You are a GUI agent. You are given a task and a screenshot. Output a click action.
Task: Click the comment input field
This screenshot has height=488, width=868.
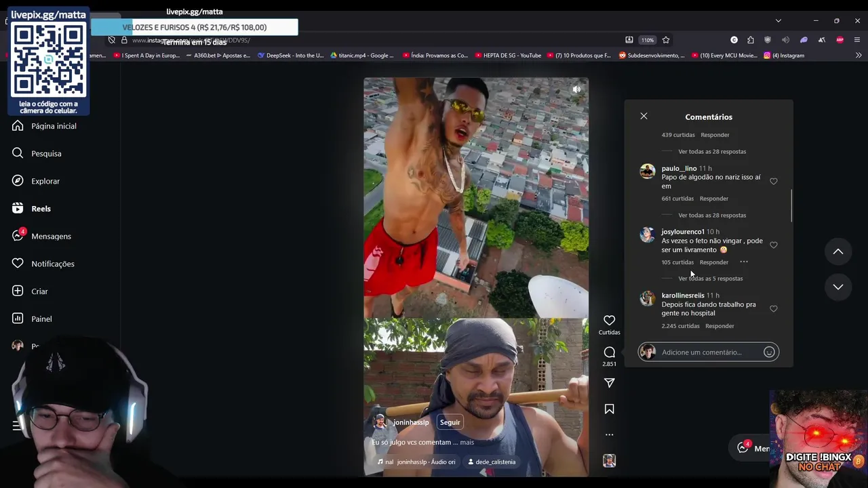tap(702, 352)
